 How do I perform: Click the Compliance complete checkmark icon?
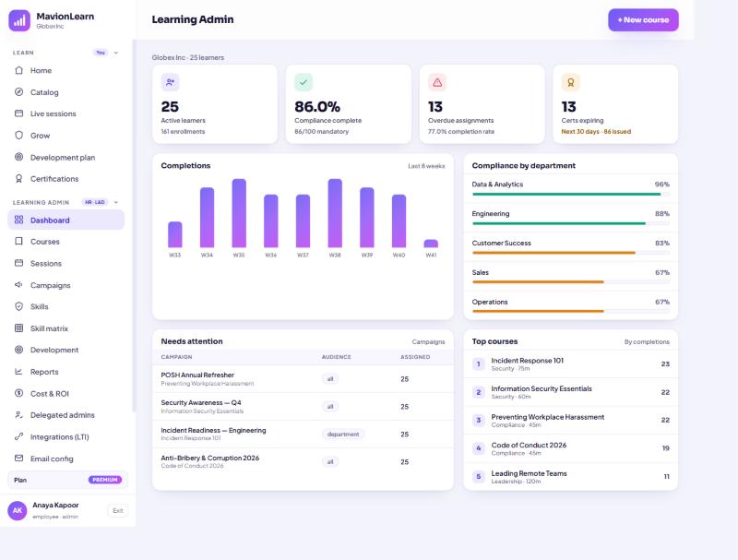pyautogui.click(x=304, y=82)
